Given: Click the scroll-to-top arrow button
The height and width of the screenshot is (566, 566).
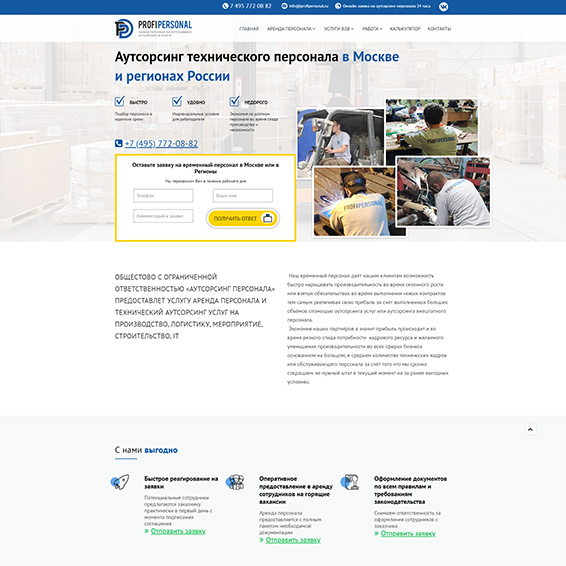Looking at the screenshot, I should click(x=530, y=429).
